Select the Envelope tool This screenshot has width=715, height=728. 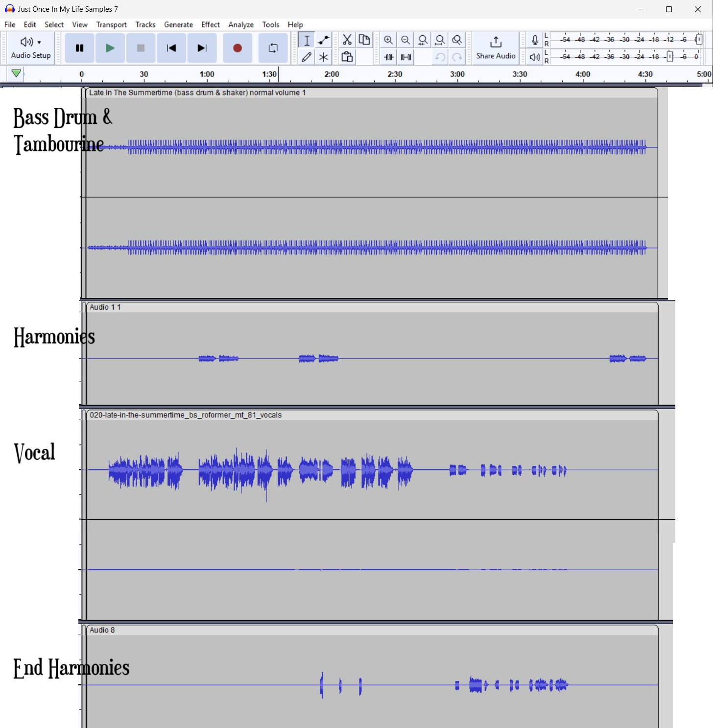pos(324,40)
